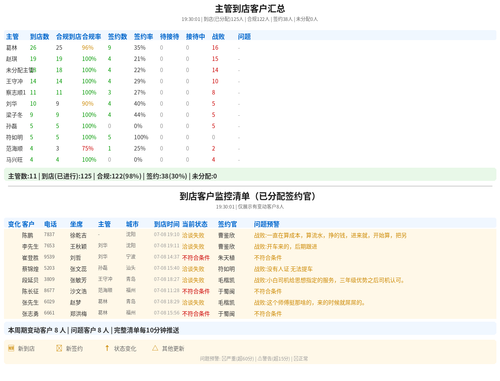This screenshot has height=381, width=500.
Task: Click phone number 9539
Action: click(49, 257)
